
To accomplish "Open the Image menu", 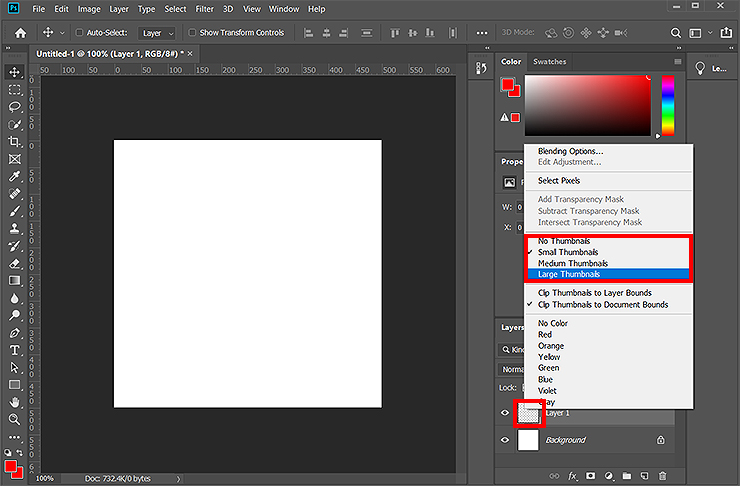I will point(89,9).
